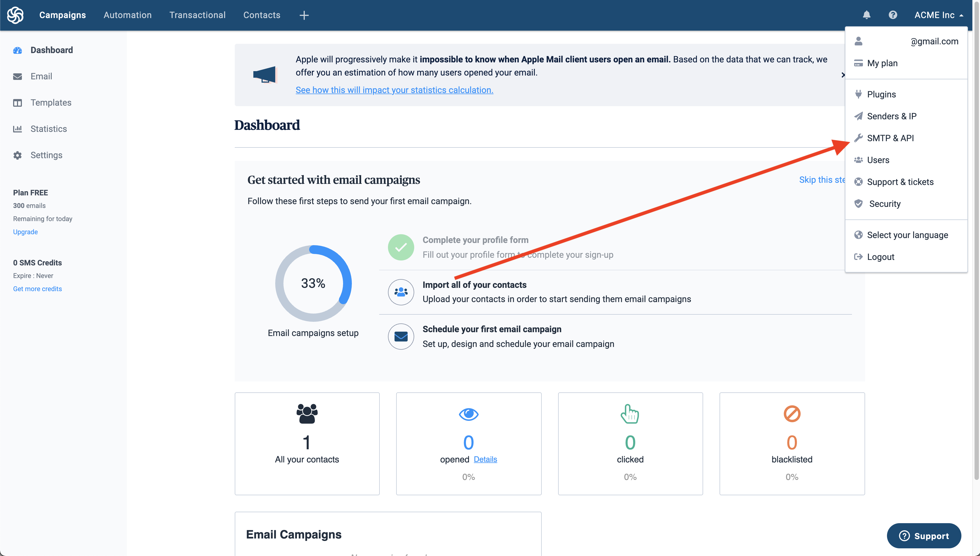
Task: Click the Support chat button
Action: tap(923, 536)
